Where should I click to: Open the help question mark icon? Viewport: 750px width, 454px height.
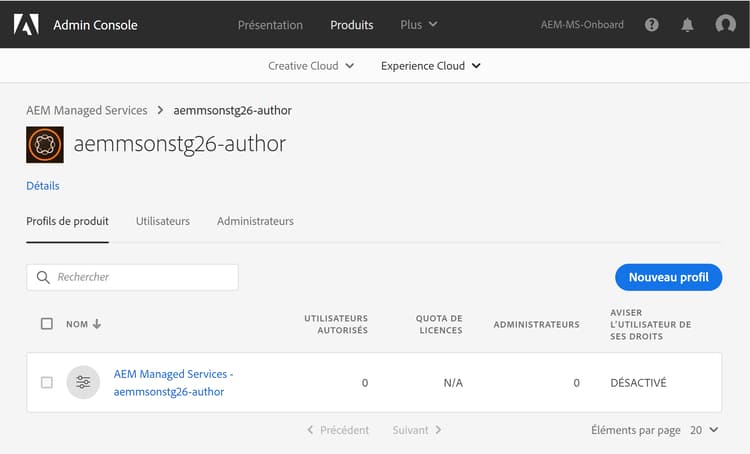coord(652,25)
